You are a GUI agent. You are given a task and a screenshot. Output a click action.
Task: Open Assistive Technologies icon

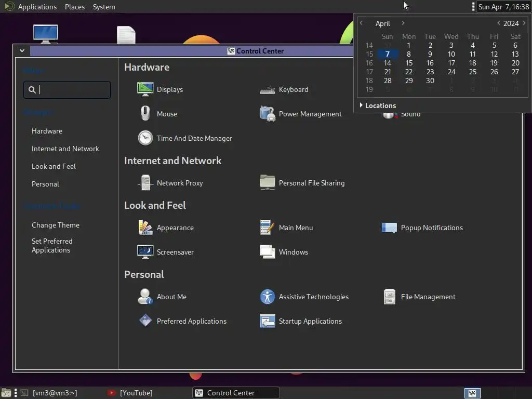[268, 297]
